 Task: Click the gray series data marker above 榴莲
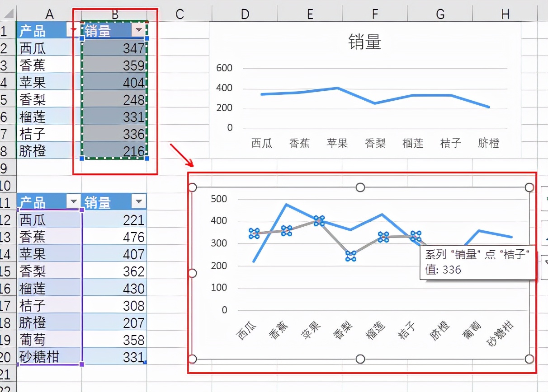383,237
